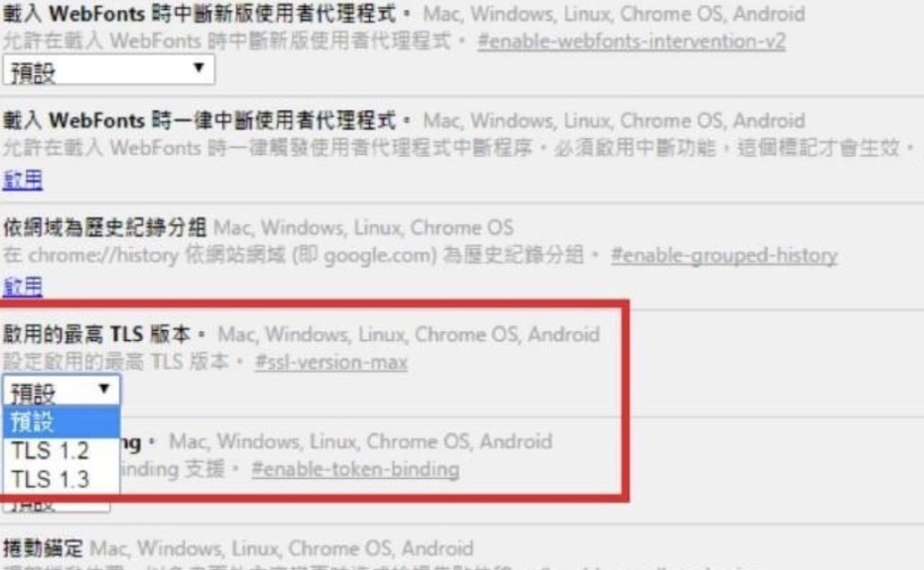
Task: Open the WebFonts intervention 預設 dropdown
Action: 108,70
